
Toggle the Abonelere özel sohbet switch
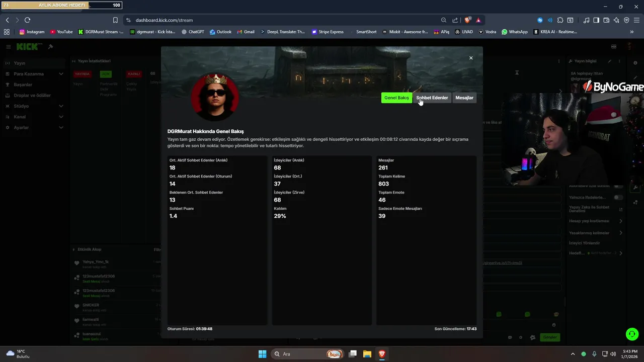click(618, 186)
